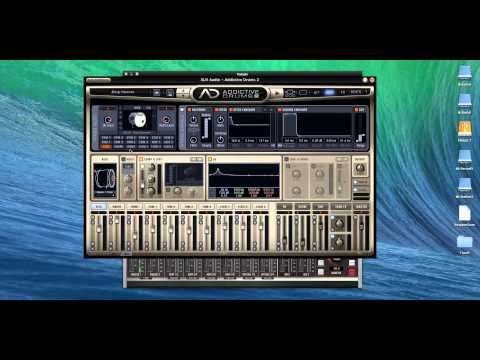480x360 pixels.
Task: Adjust the upper knob in the FX channel strip
Action: tap(339, 223)
